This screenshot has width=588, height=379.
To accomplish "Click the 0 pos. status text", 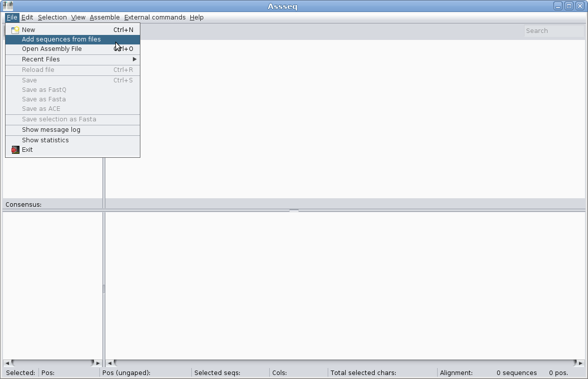I will coord(559,373).
